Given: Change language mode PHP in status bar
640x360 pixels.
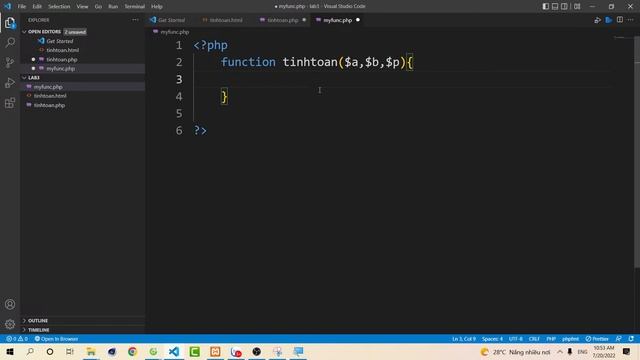Looking at the screenshot, I should click(x=551, y=339).
